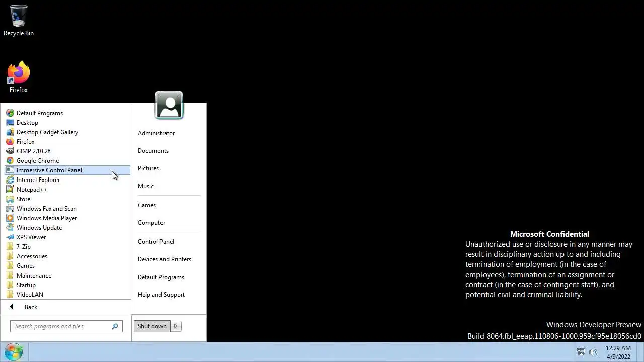Launch GIMP 2.10.28 icon

(10, 151)
